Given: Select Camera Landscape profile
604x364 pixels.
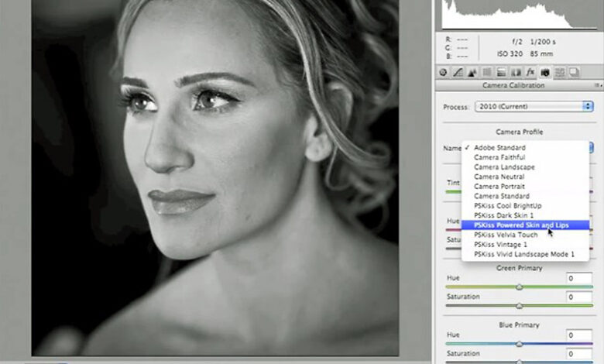Looking at the screenshot, I should point(526,167).
